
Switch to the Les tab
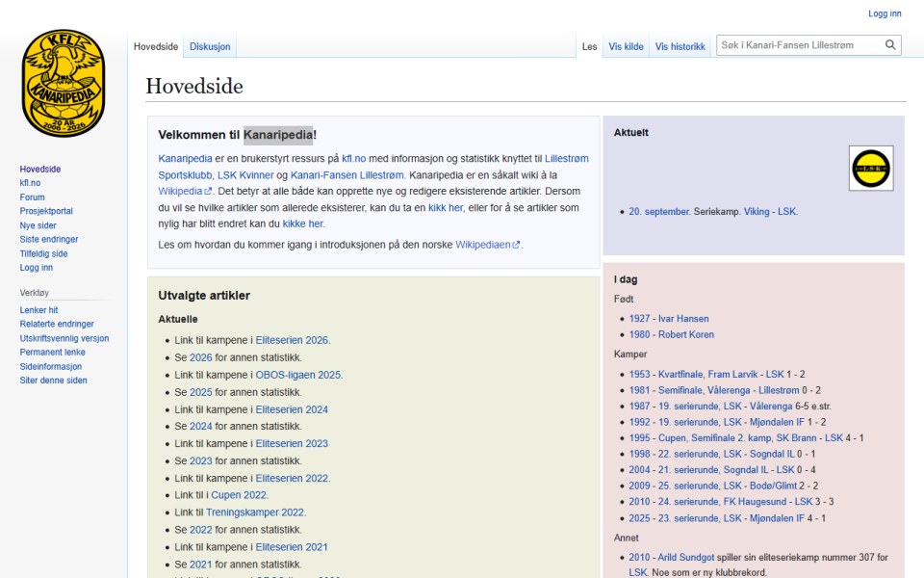click(589, 46)
